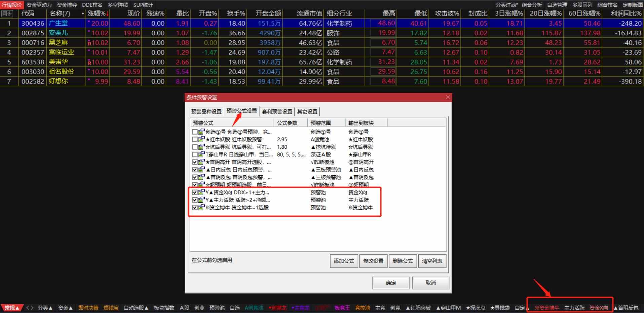Open the DDE排名 top tab
Screen dimensions: 644x313
tap(92, 5)
